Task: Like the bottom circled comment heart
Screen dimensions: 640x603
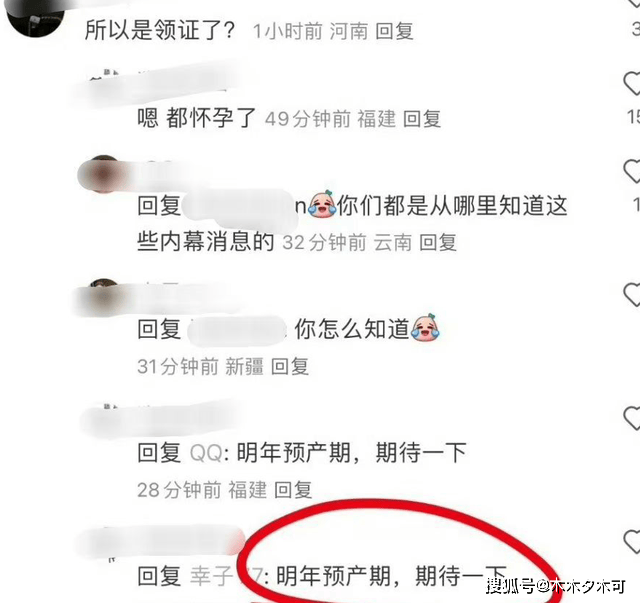Action: tap(632, 541)
